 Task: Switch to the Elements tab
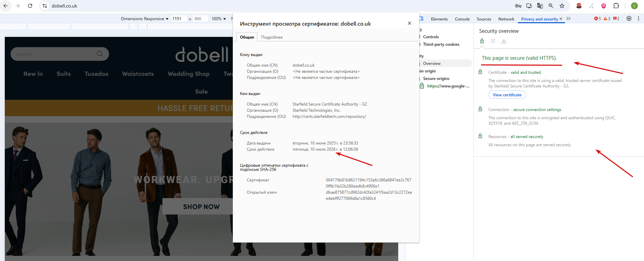(x=439, y=19)
